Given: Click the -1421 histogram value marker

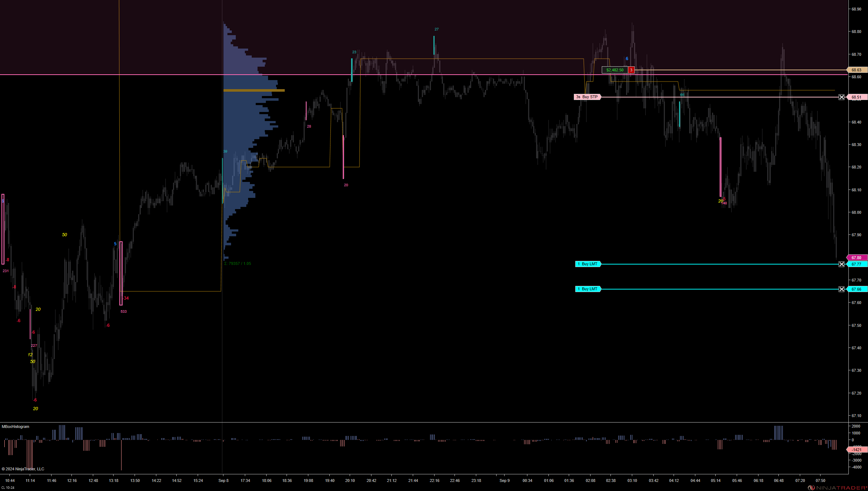Looking at the screenshot, I should [x=857, y=450].
